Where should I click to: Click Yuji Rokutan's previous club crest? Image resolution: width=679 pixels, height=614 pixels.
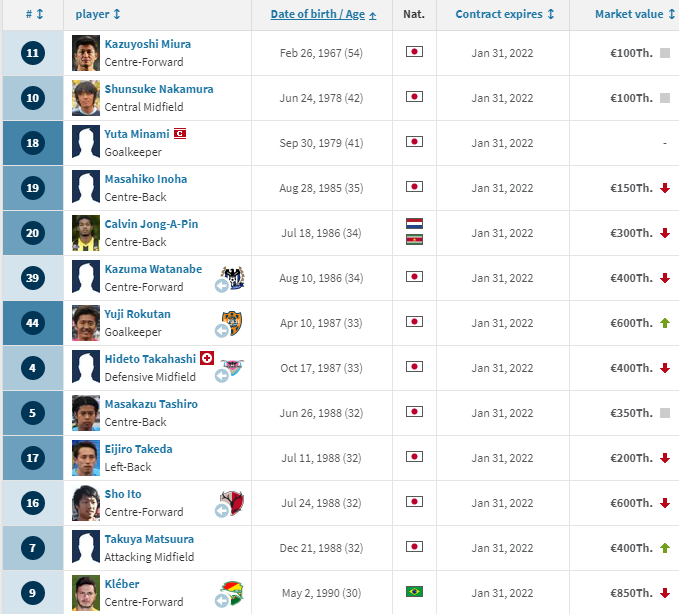click(x=232, y=323)
